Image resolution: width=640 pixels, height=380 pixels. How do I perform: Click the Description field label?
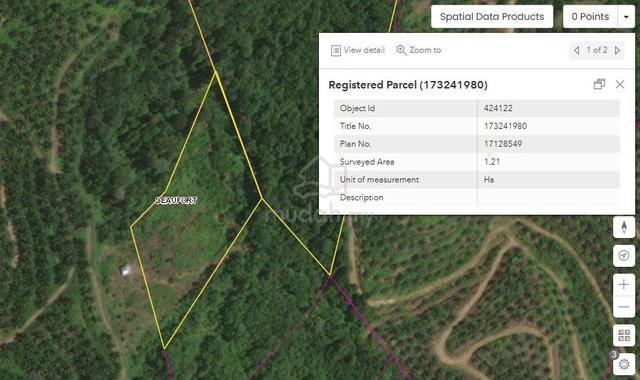(x=362, y=198)
